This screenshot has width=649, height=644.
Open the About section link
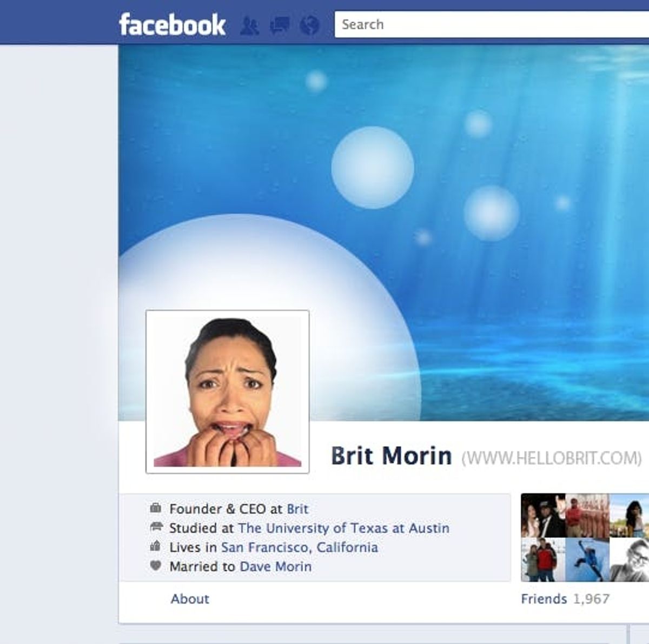[x=190, y=599]
